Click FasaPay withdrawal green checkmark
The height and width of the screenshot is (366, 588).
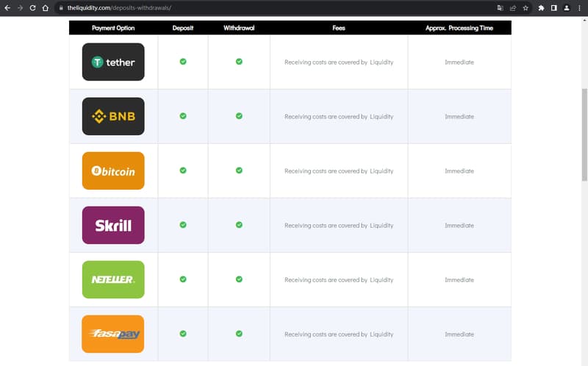239,334
